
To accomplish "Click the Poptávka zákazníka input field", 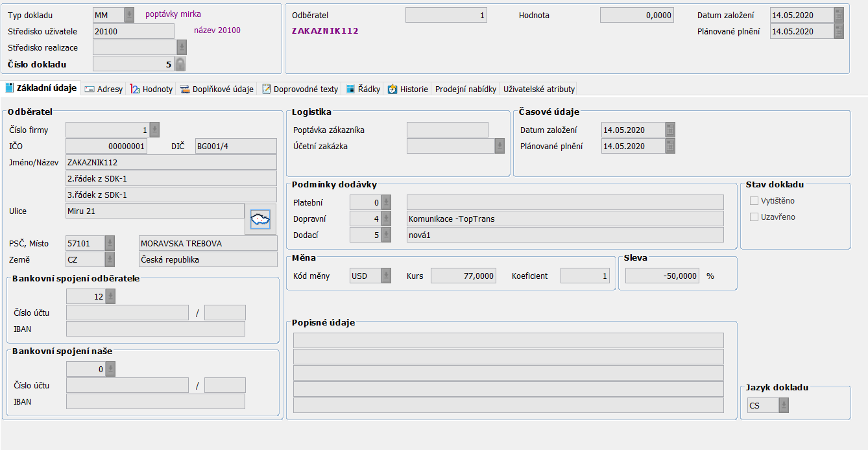I will pyautogui.click(x=447, y=130).
